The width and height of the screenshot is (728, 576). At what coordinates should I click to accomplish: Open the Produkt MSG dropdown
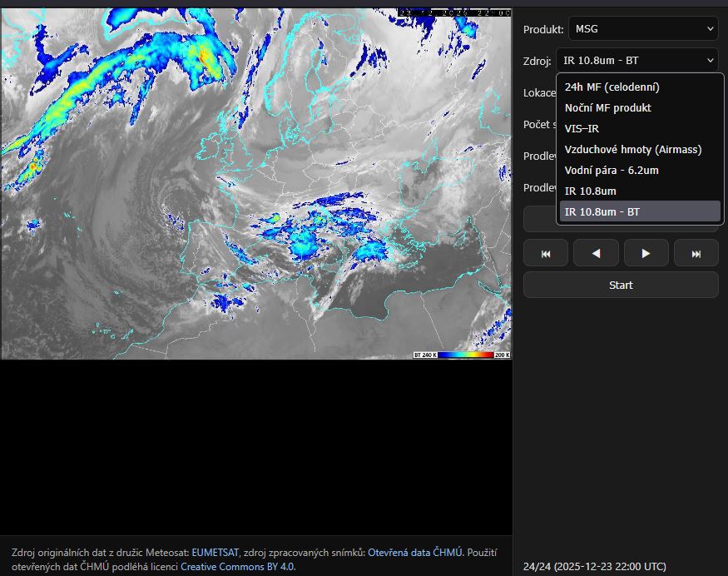[x=643, y=29]
